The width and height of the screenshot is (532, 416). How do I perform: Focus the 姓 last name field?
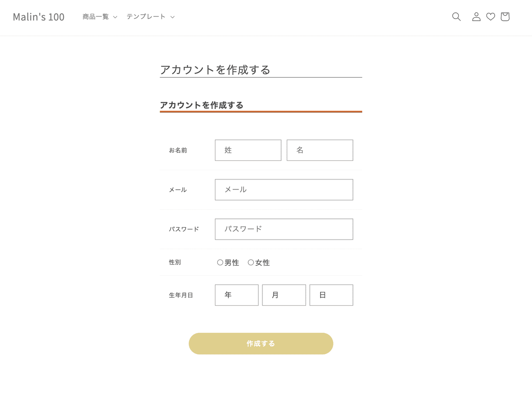coord(248,150)
